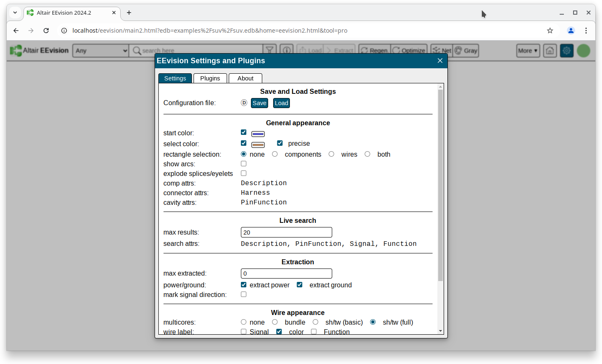Click the Save configuration button

[259, 103]
